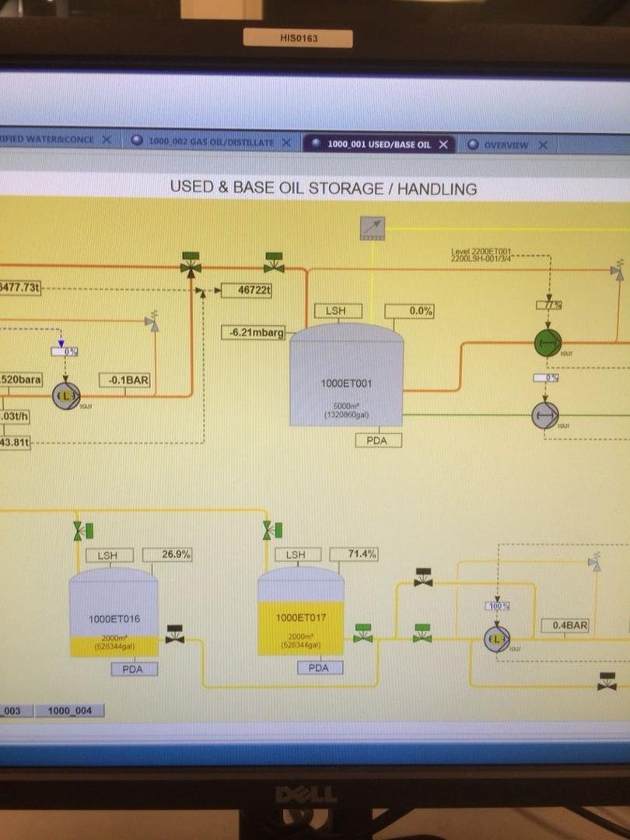This screenshot has height=840, width=630.
Task: Click the LSH indicator of tank 1000ET001
Action: pyautogui.click(x=338, y=310)
